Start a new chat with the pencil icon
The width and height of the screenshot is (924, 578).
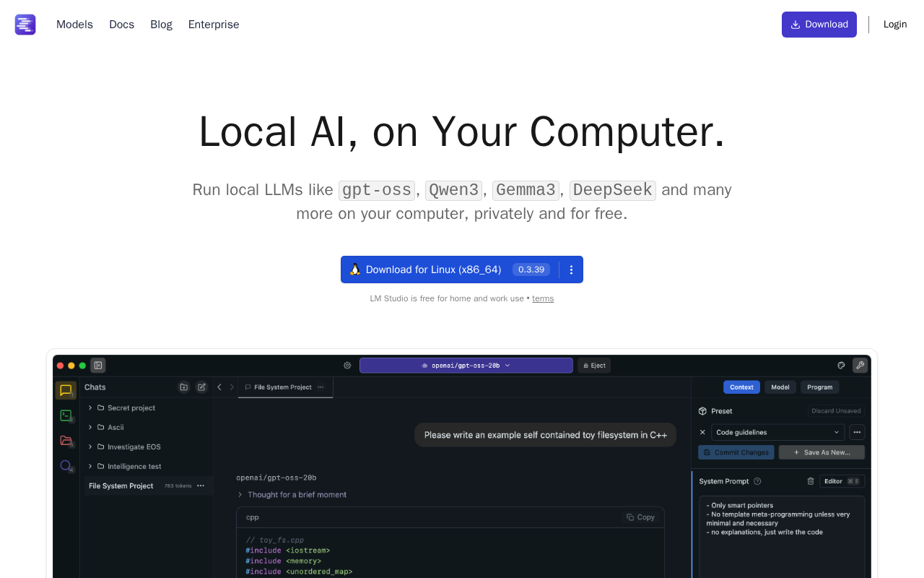(x=201, y=387)
